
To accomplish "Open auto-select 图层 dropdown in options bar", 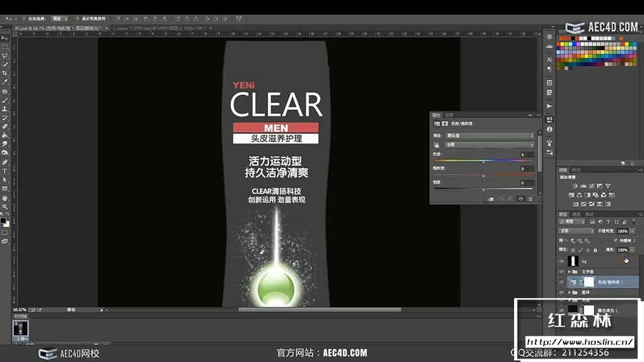I will 60,19.
